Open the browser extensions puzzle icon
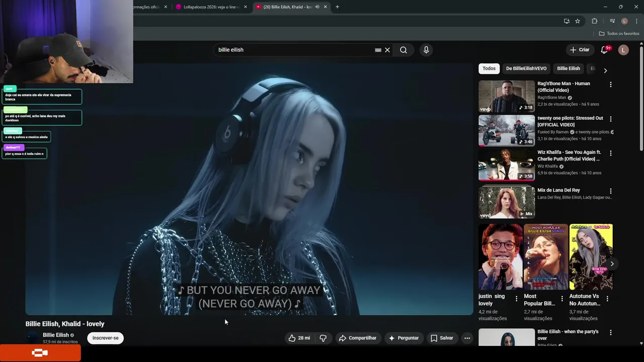 pos(594,21)
